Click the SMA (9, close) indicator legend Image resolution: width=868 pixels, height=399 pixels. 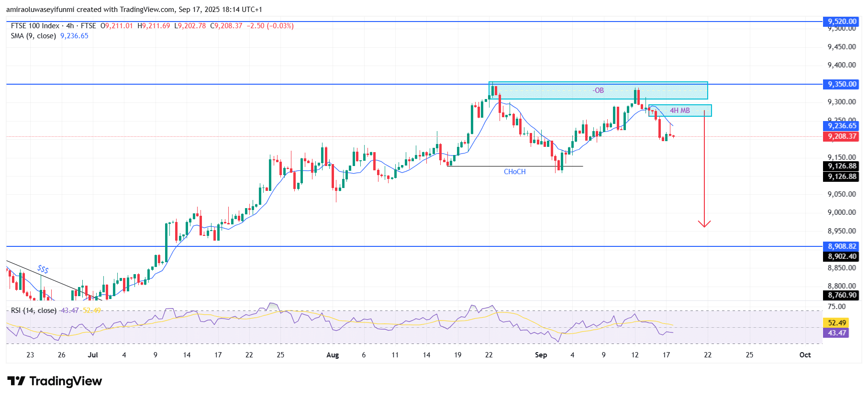33,36
